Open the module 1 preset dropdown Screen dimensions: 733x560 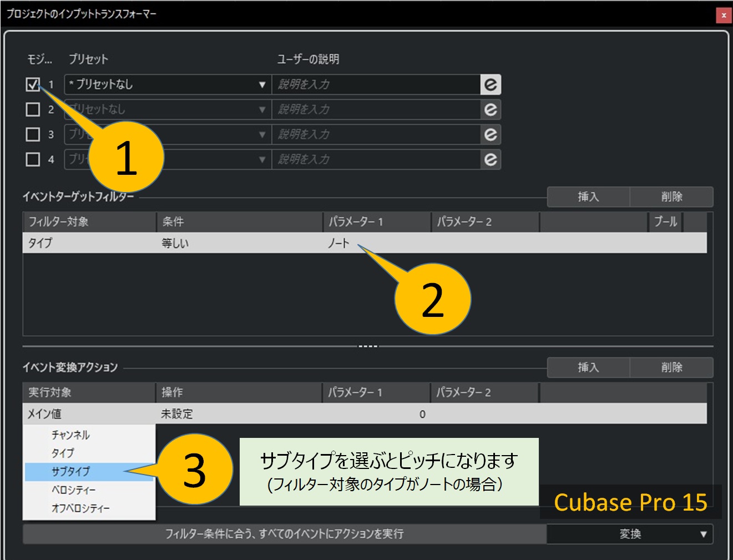tap(168, 84)
